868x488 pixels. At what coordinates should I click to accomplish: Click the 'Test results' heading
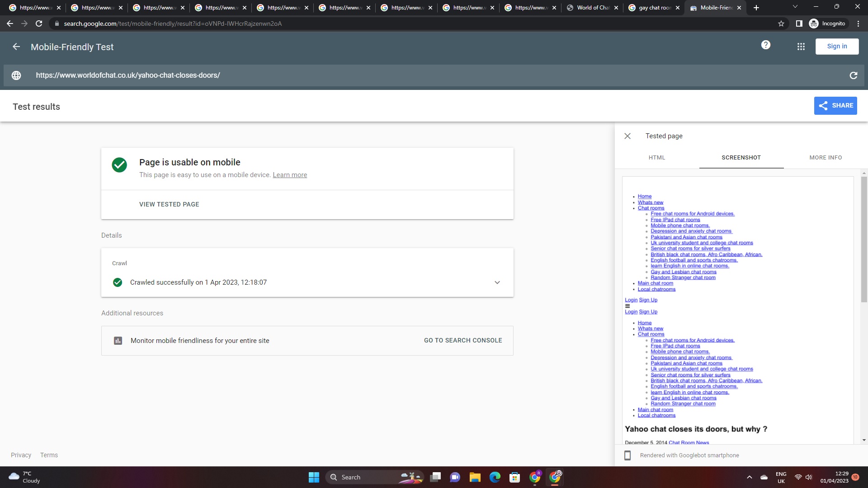(x=36, y=107)
